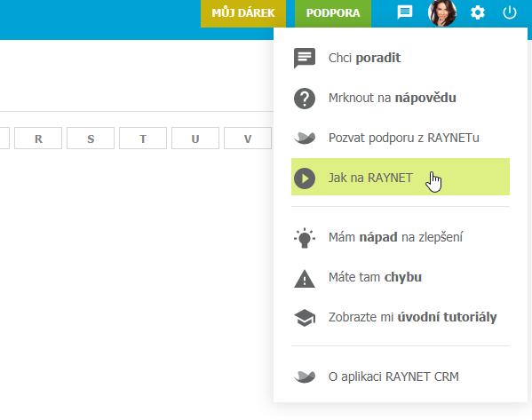The image size is (532, 420).
Task: Click the graduation cap tutorials icon
Action: (x=305, y=318)
